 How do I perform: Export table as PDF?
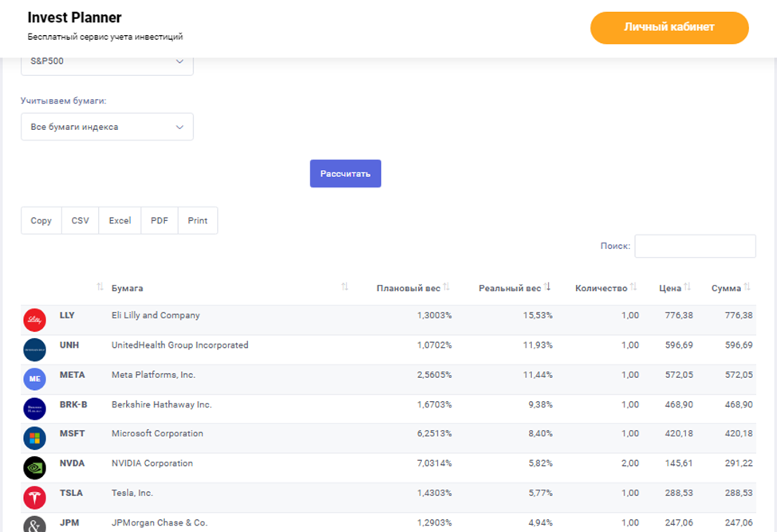click(160, 220)
